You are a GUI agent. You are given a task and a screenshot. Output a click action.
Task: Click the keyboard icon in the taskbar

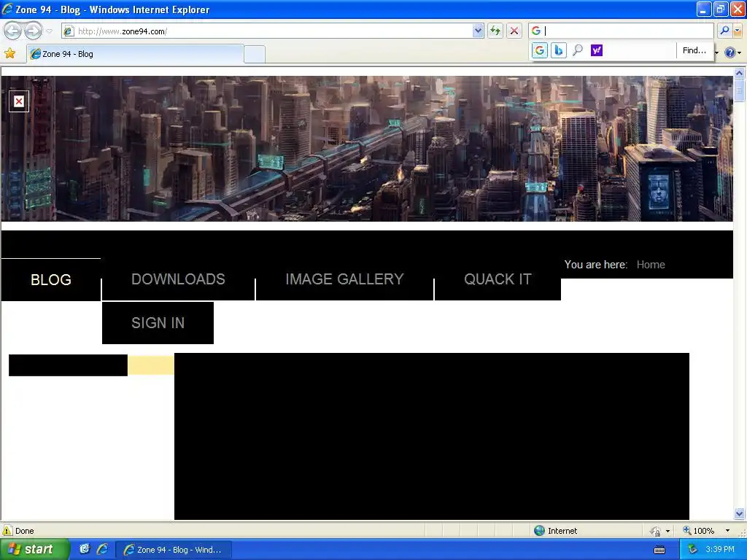[x=659, y=550]
